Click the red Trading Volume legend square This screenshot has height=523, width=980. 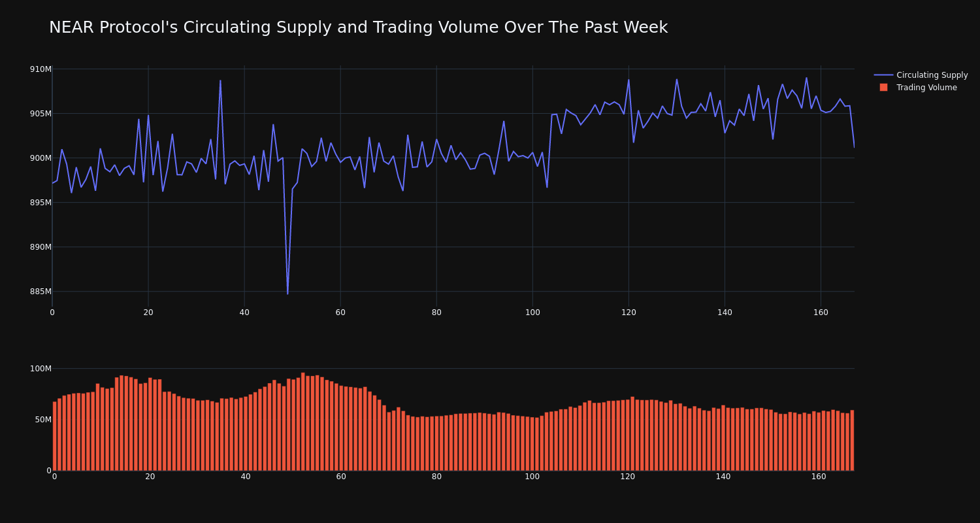coord(883,88)
